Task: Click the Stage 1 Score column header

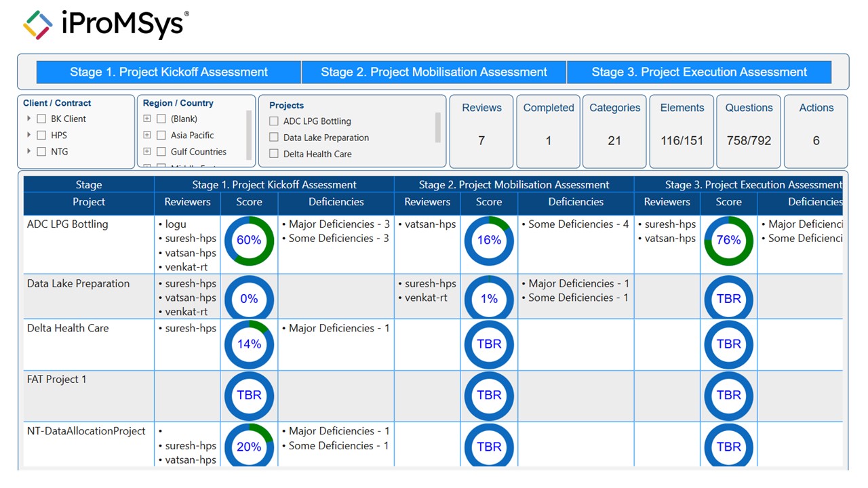Action: click(x=250, y=202)
